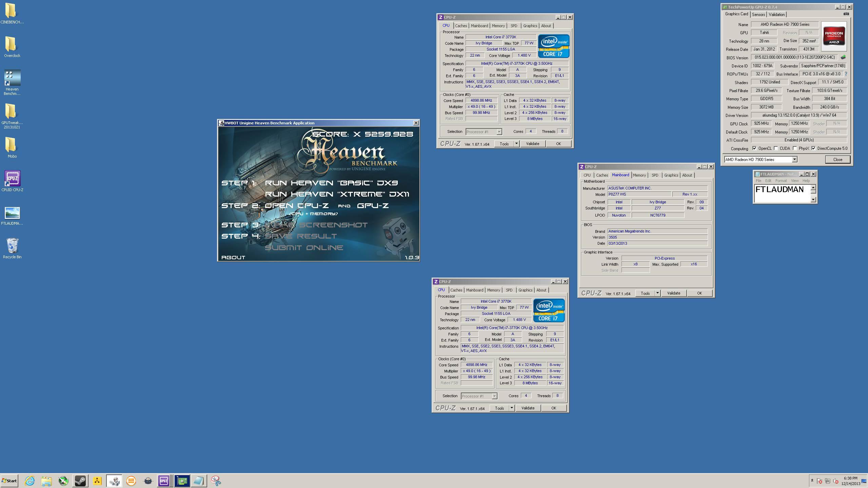Image resolution: width=868 pixels, height=488 pixels.
Task: Click the GPU-Z BIOS save chip icon
Action: (843, 57)
